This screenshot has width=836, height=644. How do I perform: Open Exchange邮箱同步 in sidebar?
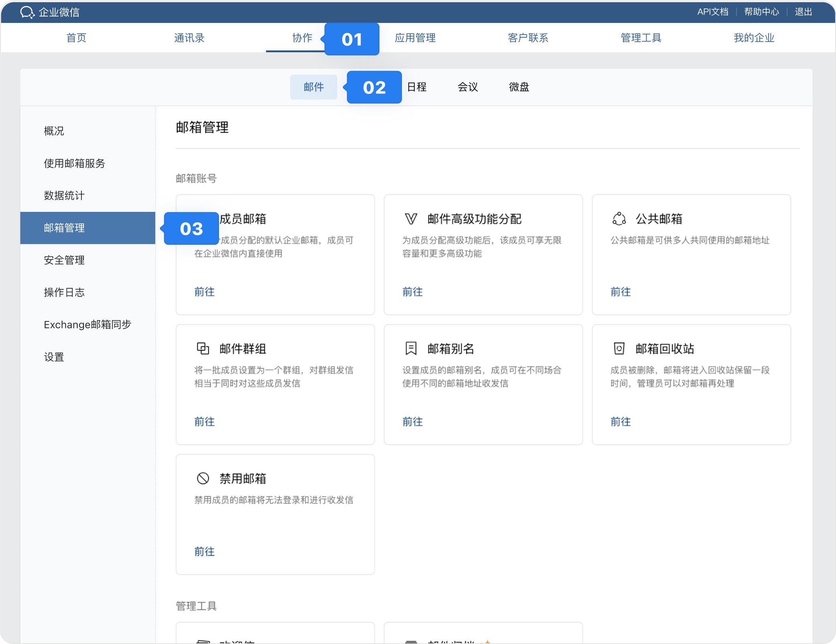(x=87, y=325)
